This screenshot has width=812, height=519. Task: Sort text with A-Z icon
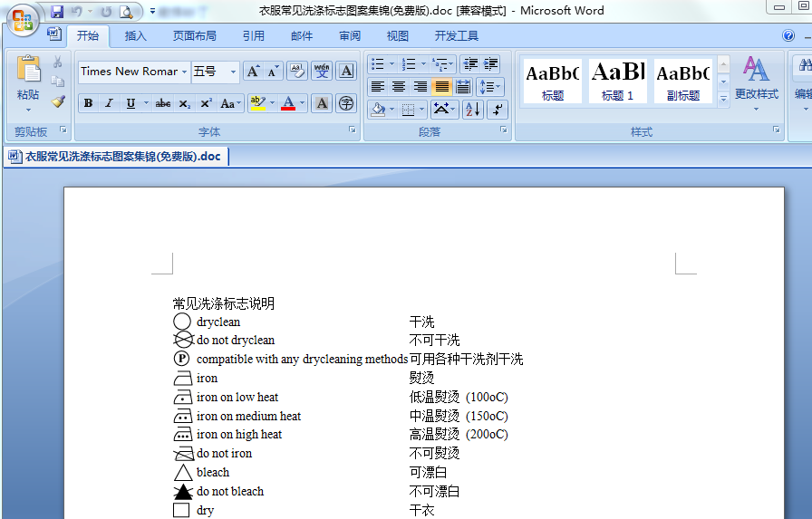[473, 110]
